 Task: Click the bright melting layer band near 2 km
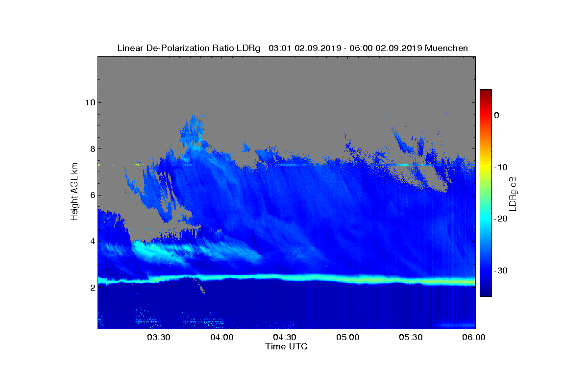tap(287, 278)
